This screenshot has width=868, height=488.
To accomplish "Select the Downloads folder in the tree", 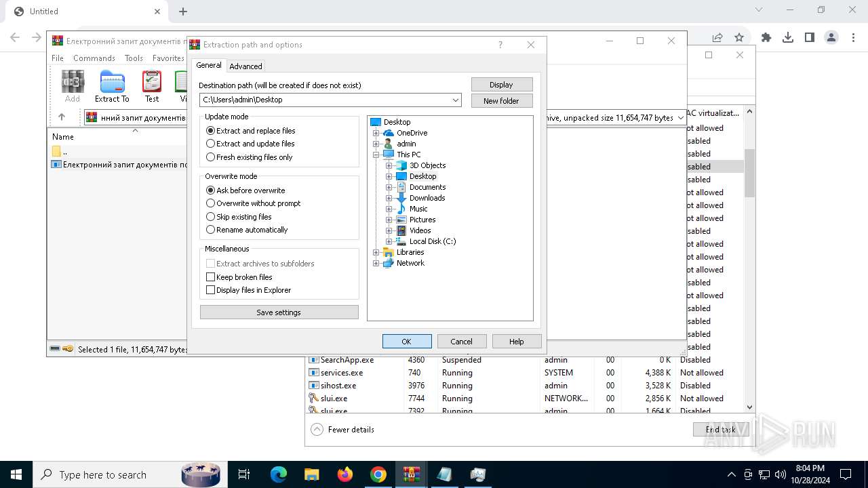I will [427, 198].
